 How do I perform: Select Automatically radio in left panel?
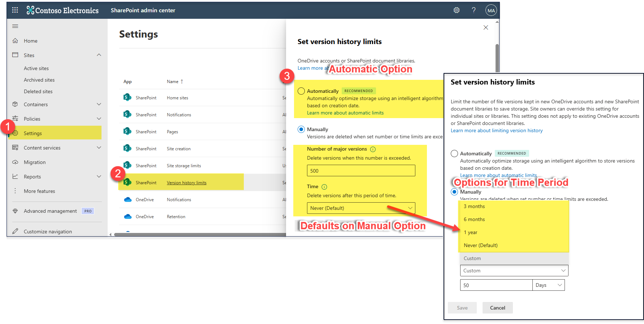pos(301,91)
